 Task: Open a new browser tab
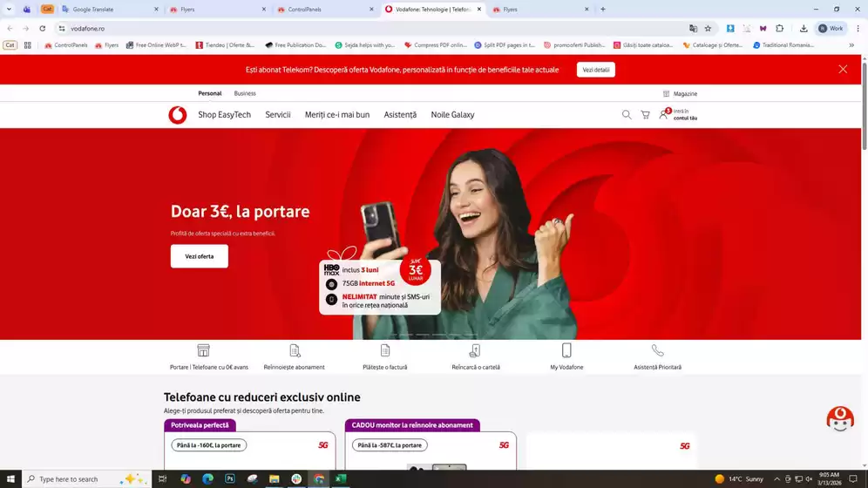[603, 10]
